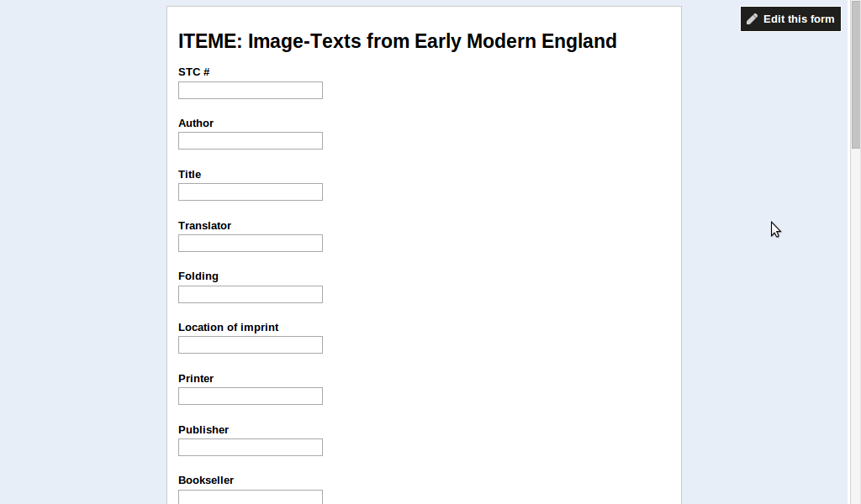Click the 'Publisher' label text
Image resolution: width=861 pixels, height=504 pixels.
click(203, 430)
